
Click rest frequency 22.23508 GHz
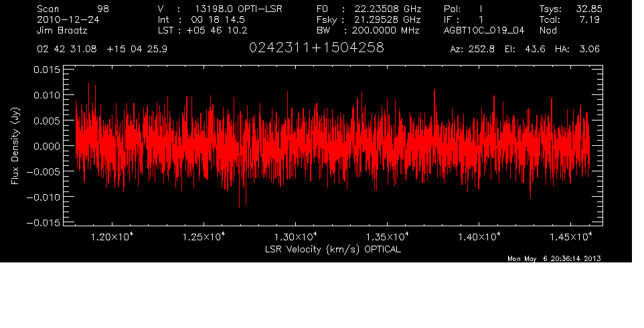point(388,9)
